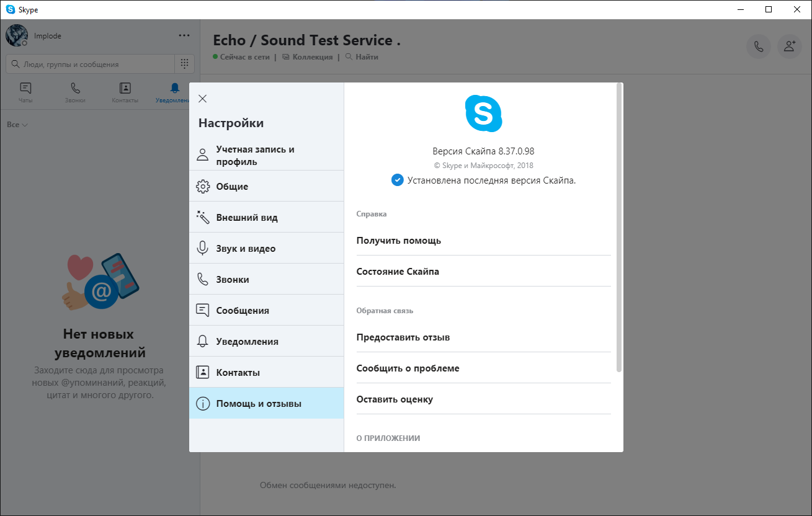Screen dimensions: 812x516
Task: Click the Установлена последняя версия Скайпа text
Action: 491,180
